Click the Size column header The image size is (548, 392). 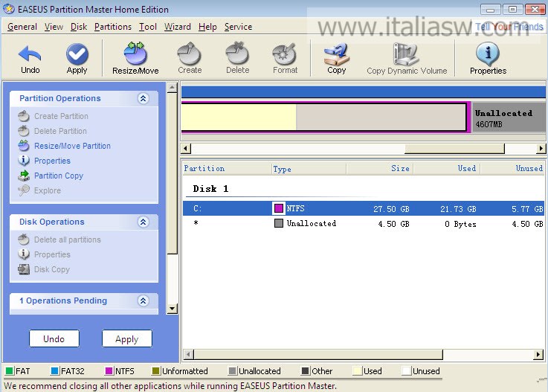coord(380,169)
